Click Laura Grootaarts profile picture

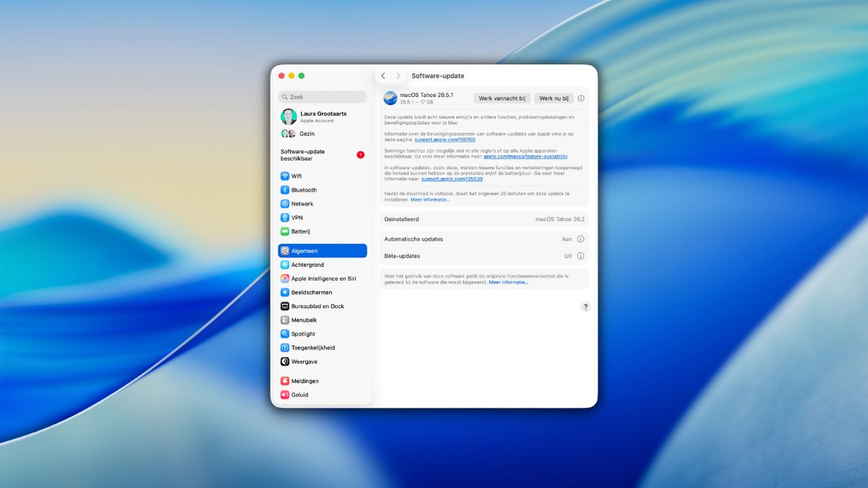[289, 116]
